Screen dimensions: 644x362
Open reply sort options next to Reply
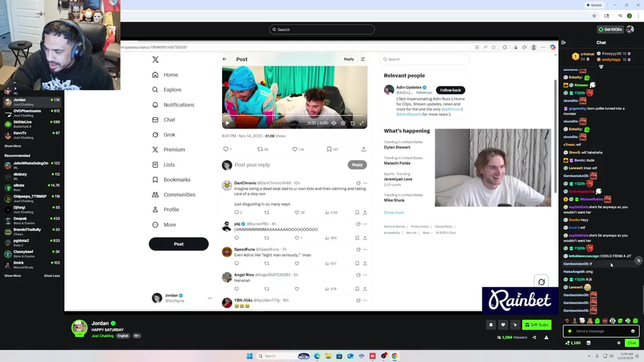coord(363,59)
